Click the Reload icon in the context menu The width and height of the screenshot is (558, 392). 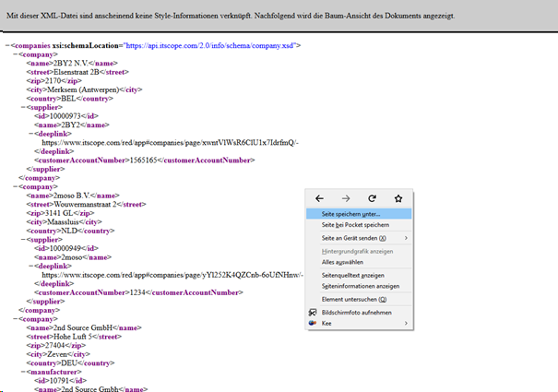(x=372, y=198)
